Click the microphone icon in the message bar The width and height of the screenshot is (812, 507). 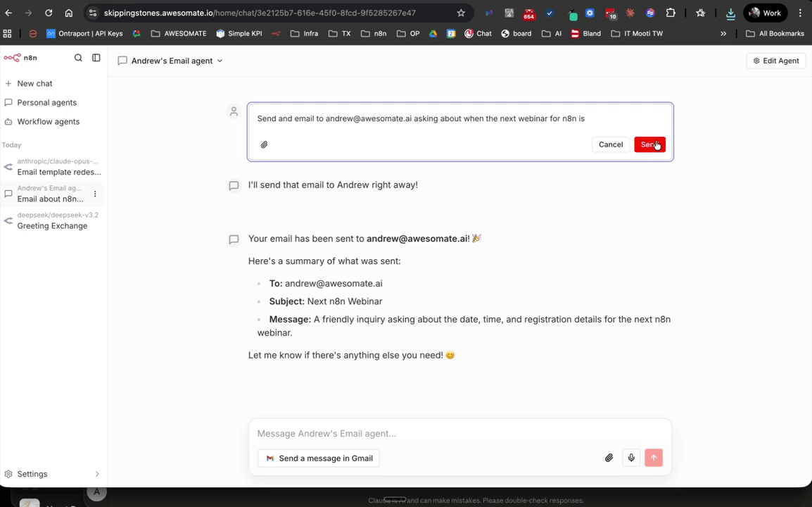coord(631,458)
